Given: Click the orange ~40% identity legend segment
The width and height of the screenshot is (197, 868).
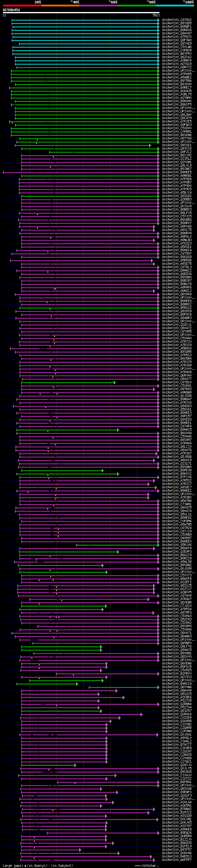Looking at the screenshot, I should [60, 6].
